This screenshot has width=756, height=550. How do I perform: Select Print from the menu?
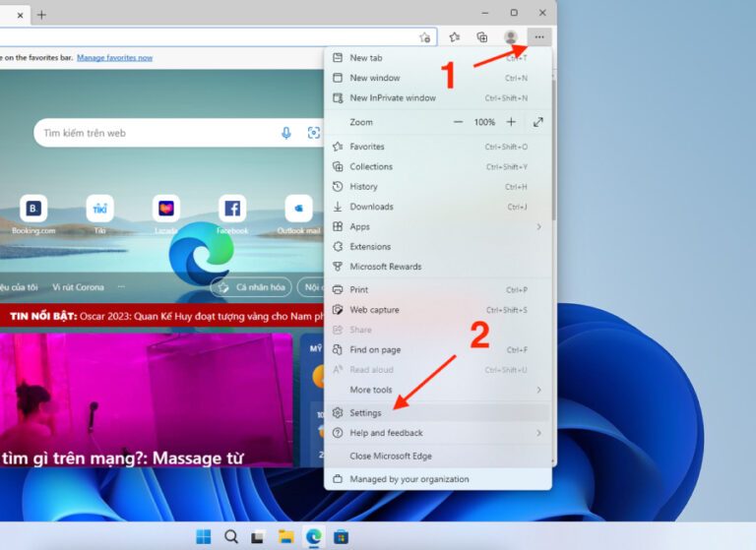pos(438,289)
